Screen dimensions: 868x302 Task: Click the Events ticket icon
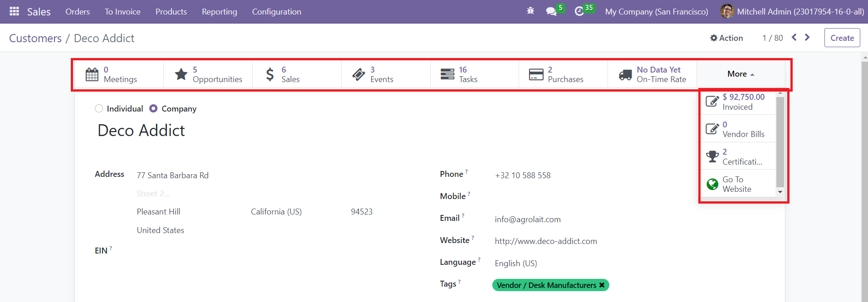(358, 74)
